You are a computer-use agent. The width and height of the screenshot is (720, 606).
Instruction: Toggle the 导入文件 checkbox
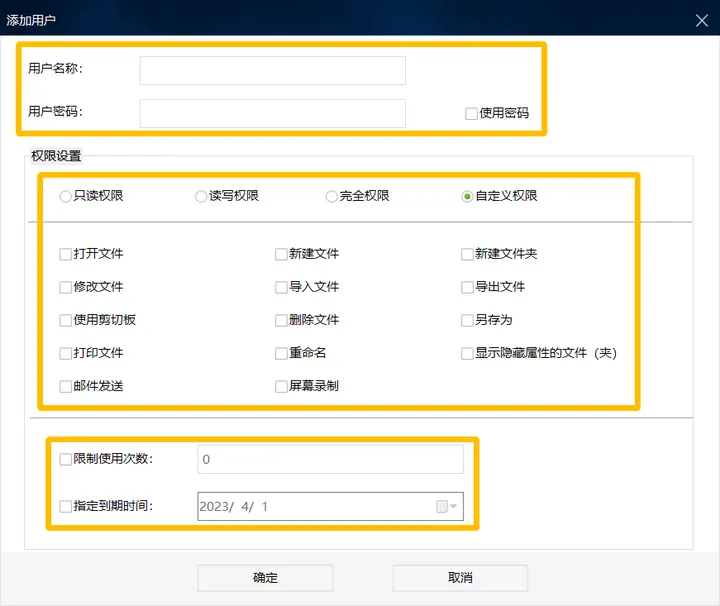[281, 287]
